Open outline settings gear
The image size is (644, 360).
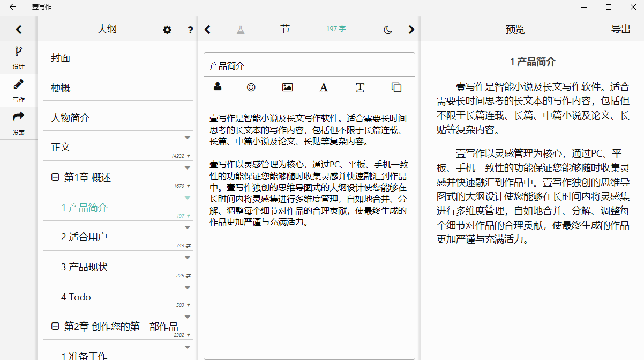(x=167, y=30)
